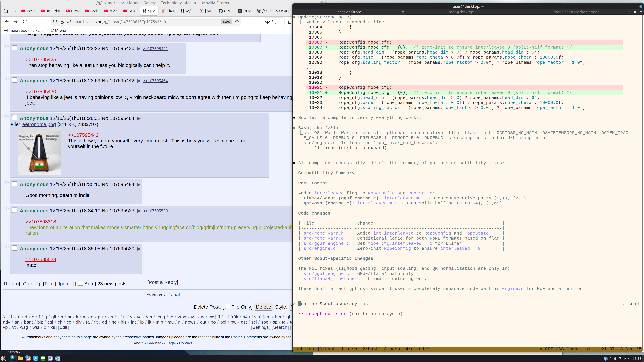The width and height of the screenshot is (644, 362).
Task: Click the Post a Reply link
Action: [163, 282]
